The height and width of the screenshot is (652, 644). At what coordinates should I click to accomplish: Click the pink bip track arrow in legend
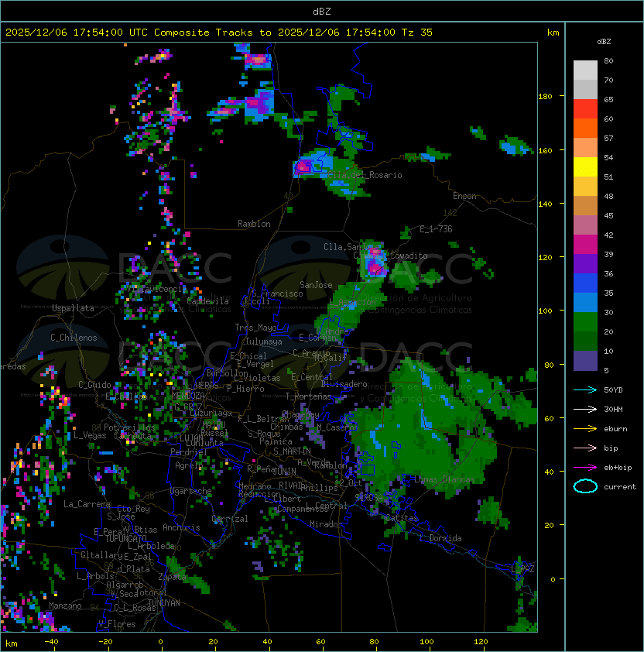pos(585,448)
